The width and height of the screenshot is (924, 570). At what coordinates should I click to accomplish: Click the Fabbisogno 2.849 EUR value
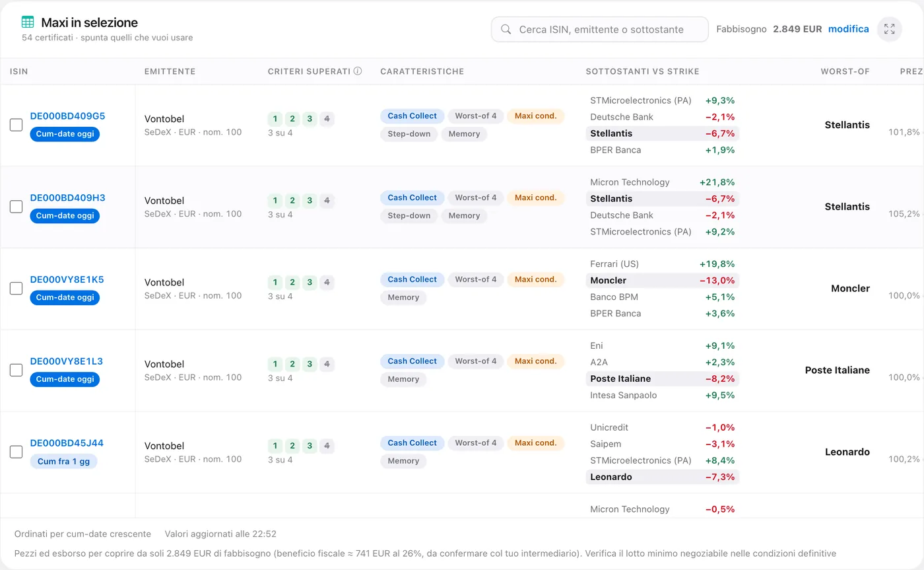(797, 29)
